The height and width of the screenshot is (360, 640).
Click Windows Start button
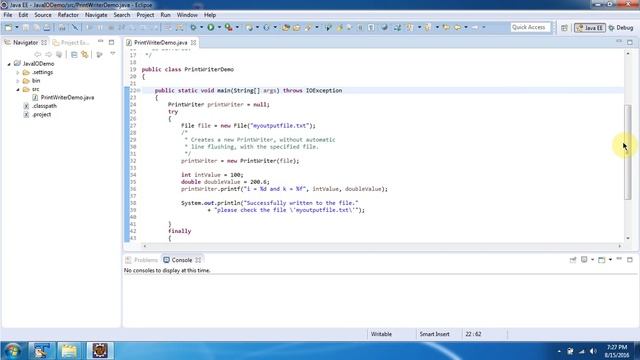coord(12,351)
